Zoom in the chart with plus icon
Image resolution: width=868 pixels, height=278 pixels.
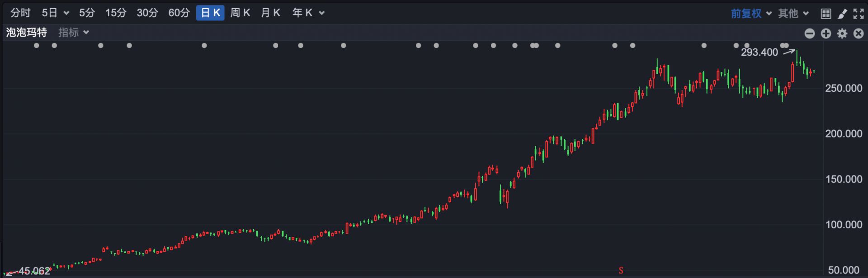pyautogui.click(x=826, y=34)
